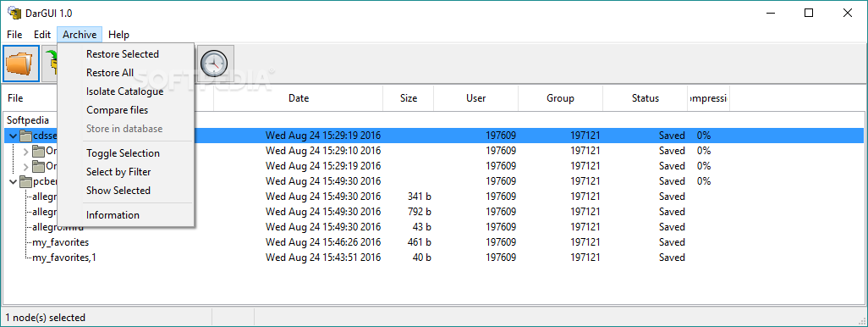The image size is (868, 327).
Task: Click the clock toolbar icon
Action: tap(214, 64)
